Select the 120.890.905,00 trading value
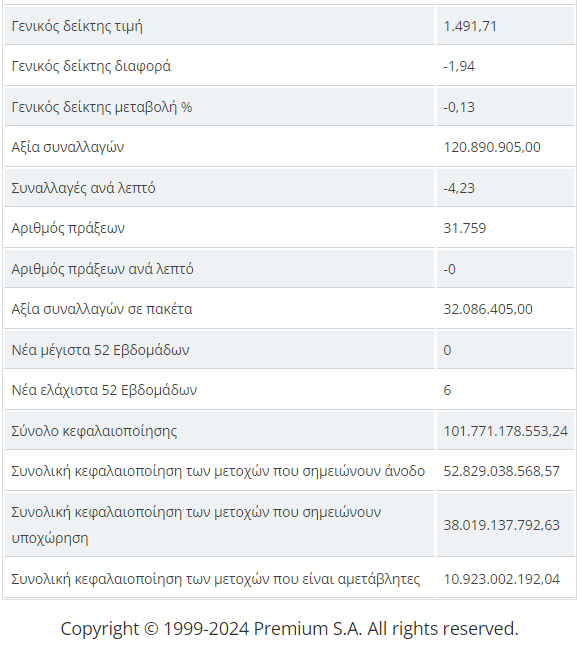582x647 pixels. 492,147
